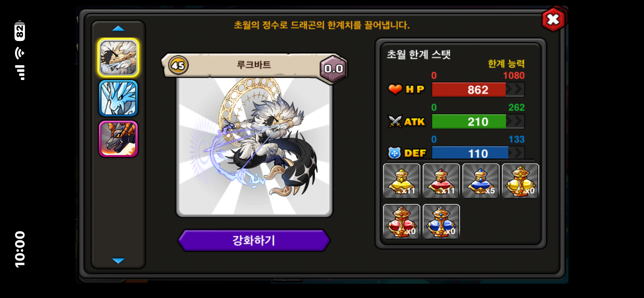The image size is (644, 298).
Task: Choose the selected 루크바트 dragon portrait
Action: pos(118,58)
